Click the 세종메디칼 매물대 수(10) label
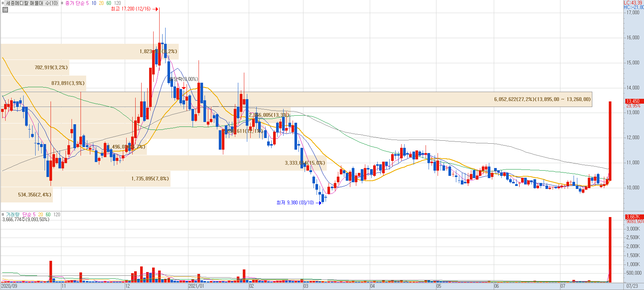Viewport: 644px width, 290px height. click(32, 3)
